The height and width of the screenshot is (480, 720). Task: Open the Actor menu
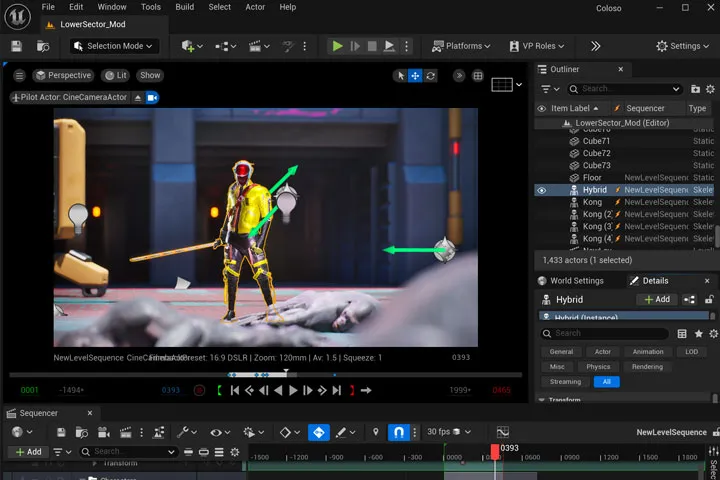pyautogui.click(x=255, y=7)
